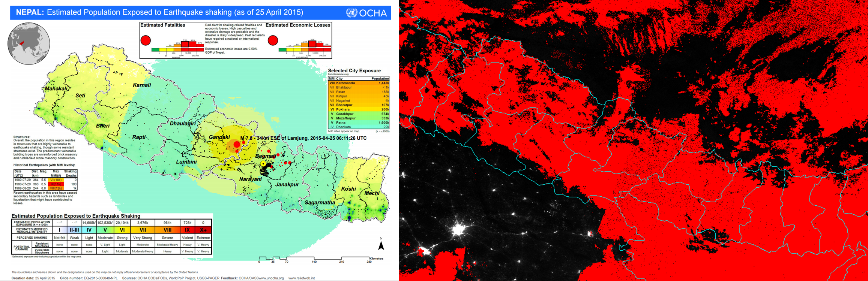Image resolution: width=868 pixels, height=281 pixels.
Task: Click the 'Karnali' zone label
Action: tap(142, 85)
